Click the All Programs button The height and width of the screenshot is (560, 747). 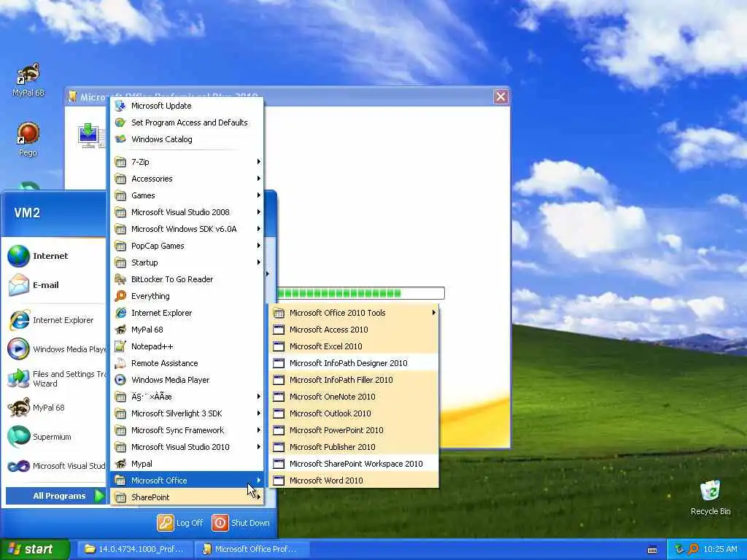click(x=55, y=496)
